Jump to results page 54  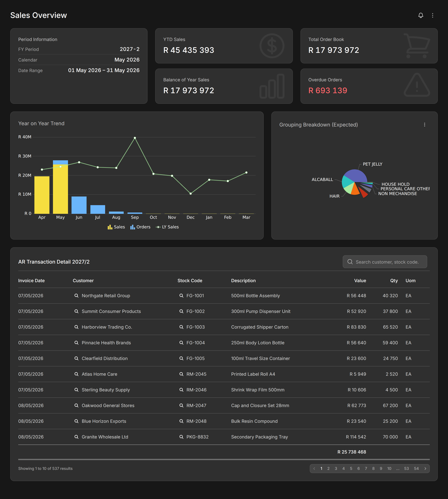point(416,468)
